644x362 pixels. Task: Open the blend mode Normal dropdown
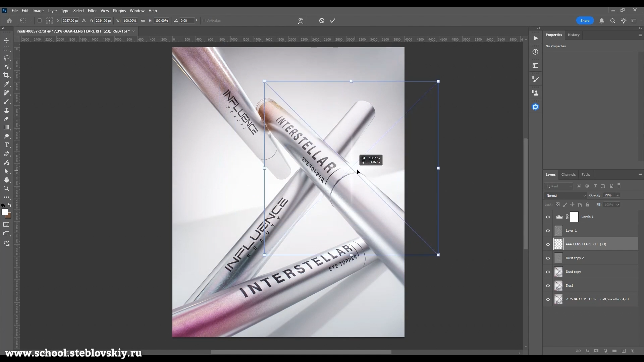(565, 196)
